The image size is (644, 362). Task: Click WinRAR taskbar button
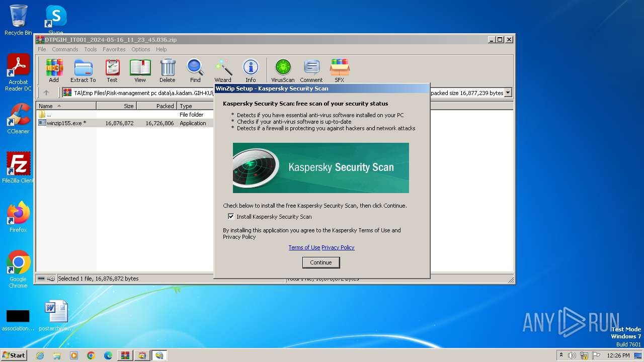[x=125, y=355]
